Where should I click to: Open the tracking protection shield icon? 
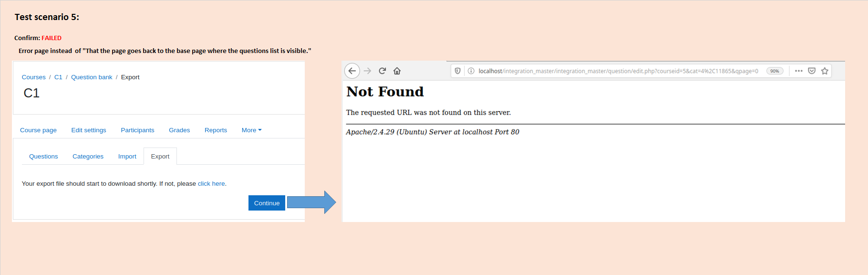tap(457, 71)
